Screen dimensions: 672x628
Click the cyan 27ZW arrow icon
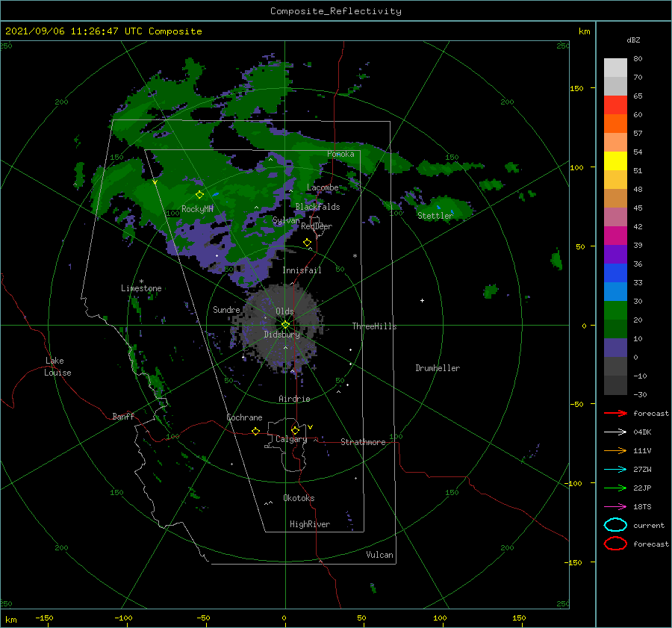point(615,470)
